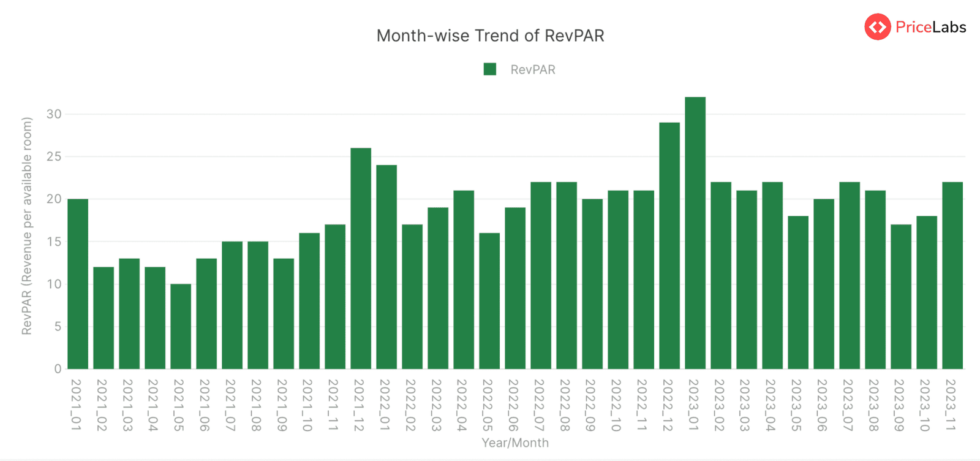Image resolution: width=980 pixels, height=461 pixels.
Task: Click the x-axis label 2021_12
Action: click(x=359, y=405)
